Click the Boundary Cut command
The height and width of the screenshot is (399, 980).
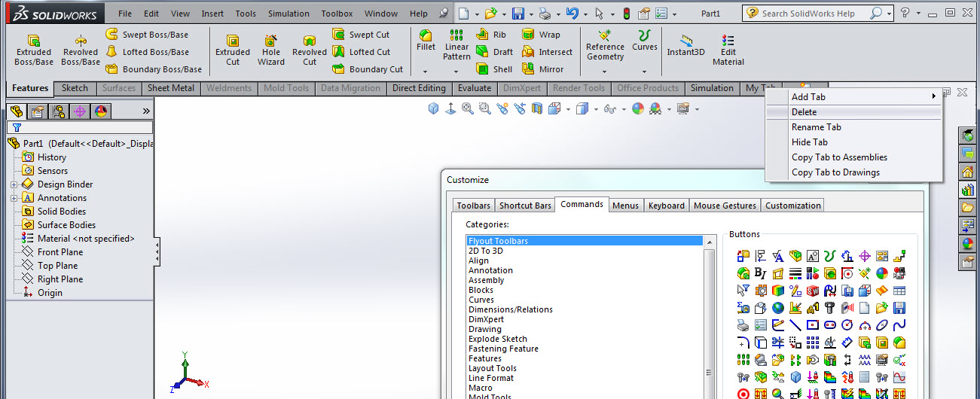[x=368, y=69]
